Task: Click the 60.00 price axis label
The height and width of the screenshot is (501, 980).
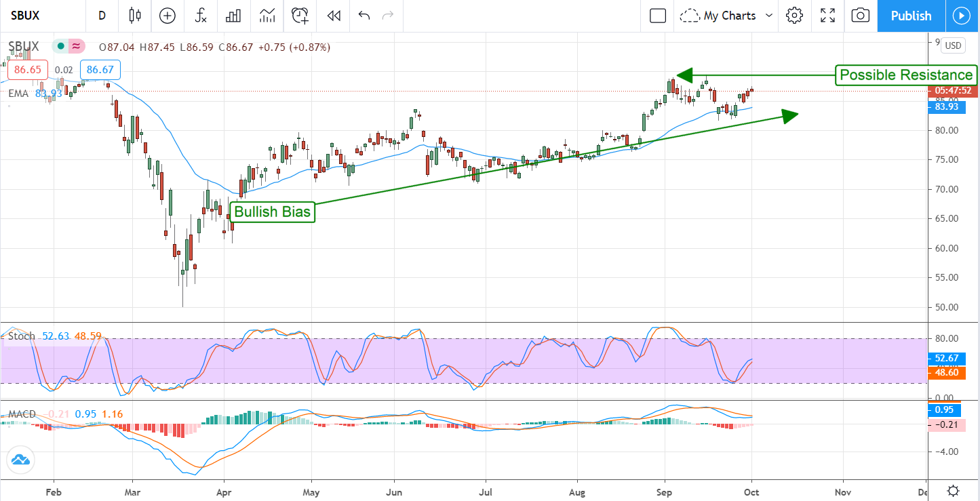Action: point(947,248)
